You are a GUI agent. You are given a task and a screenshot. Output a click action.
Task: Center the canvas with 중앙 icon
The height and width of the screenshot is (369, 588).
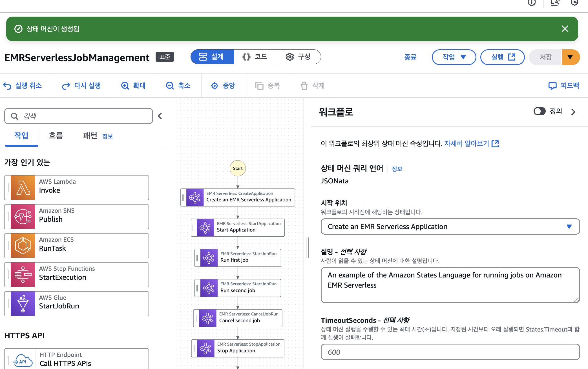215,86
